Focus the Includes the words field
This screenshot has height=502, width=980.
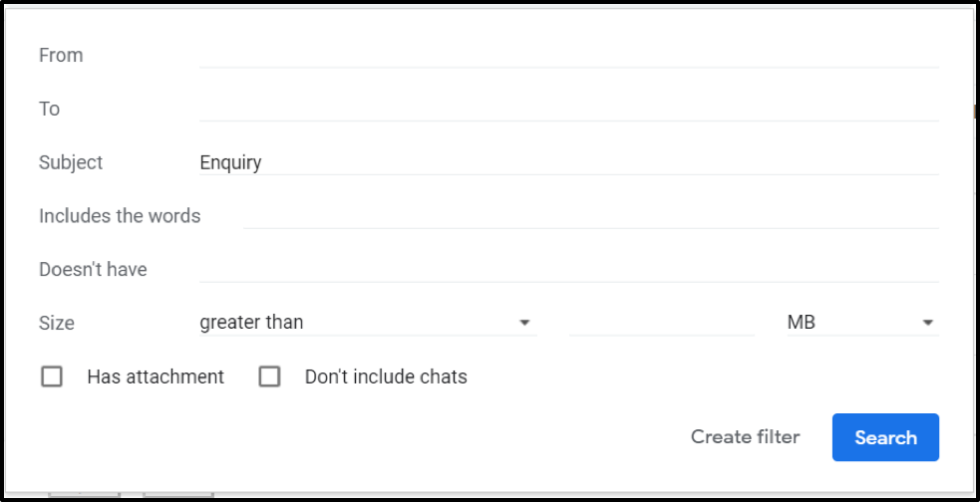pos(590,216)
